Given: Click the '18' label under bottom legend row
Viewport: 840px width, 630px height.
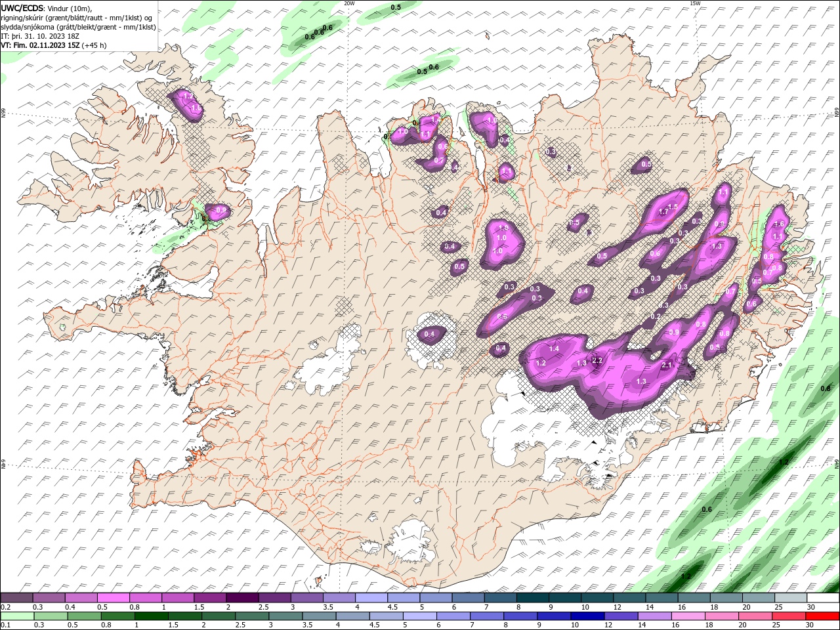Looking at the screenshot, I should [709, 625].
